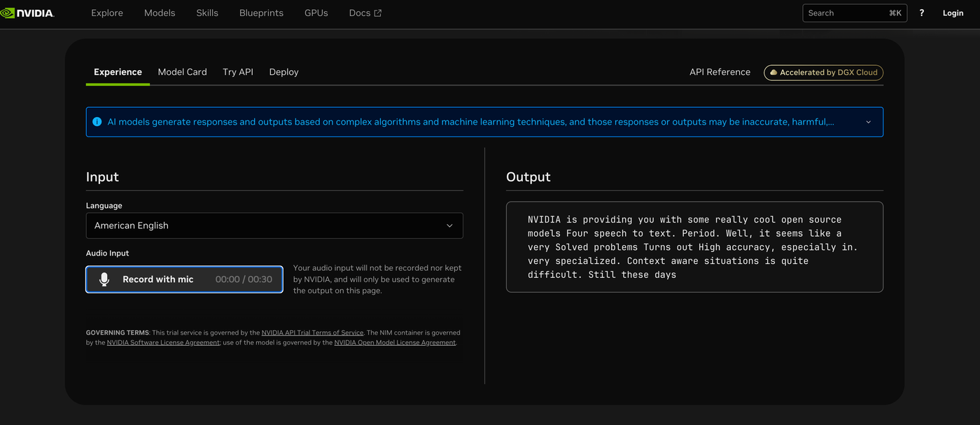Click the cloud icon in DGX Cloud badge
Screen dimensions: 980x425
click(773, 72)
